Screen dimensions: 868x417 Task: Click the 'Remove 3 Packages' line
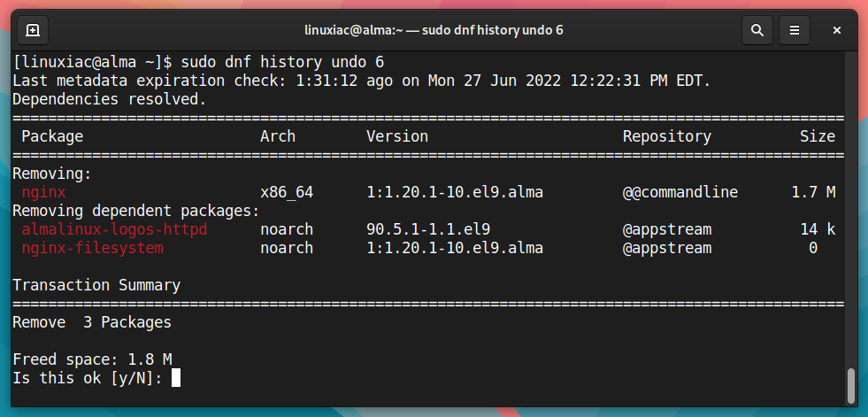tap(92, 322)
